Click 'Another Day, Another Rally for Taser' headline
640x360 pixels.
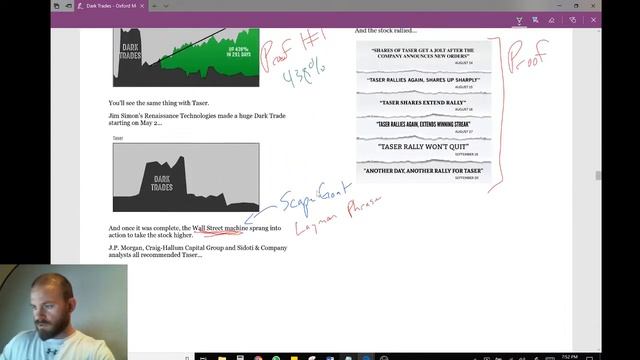[x=423, y=171]
